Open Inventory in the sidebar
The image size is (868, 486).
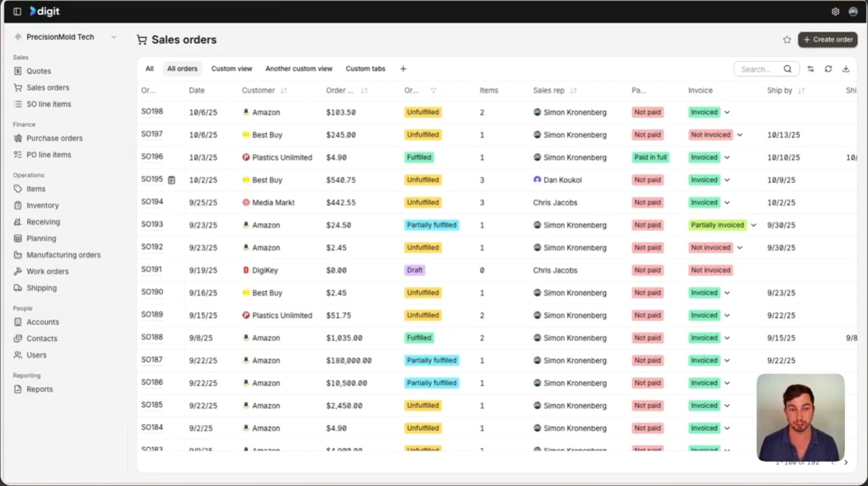coord(43,205)
